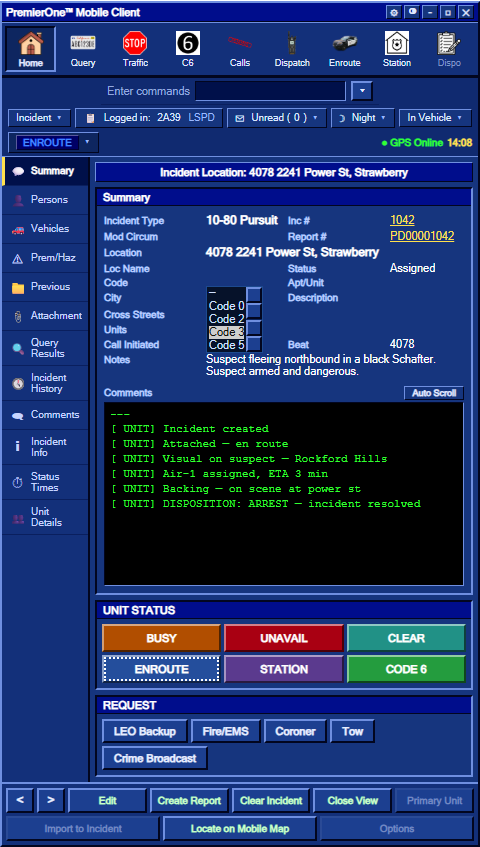480x847 pixels.
Task: Open the Night mode dropdown
Action: [x=362, y=118]
